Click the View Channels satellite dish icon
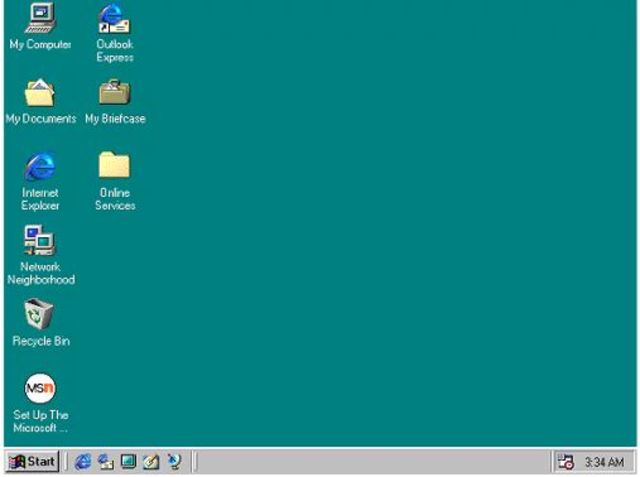Image resolution: width=640 pixels, height=477 pixels. click(174, 462)
